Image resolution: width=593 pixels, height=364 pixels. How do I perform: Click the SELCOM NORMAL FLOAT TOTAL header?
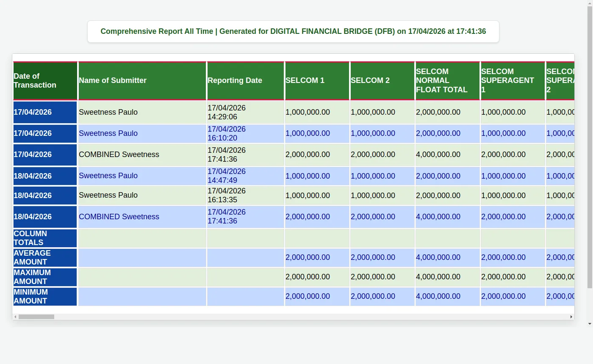[x=448, y=80]
